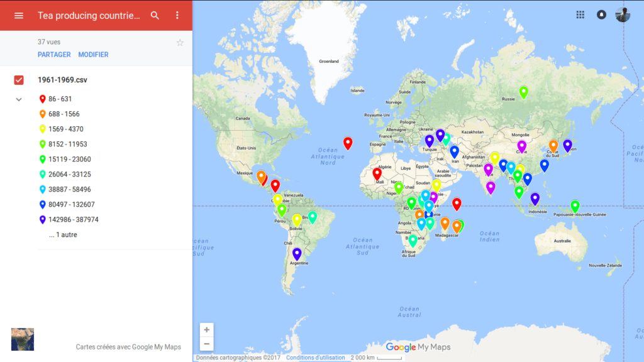644x362 pixels.
Task: Zoom out on the map
Action: (x=206, y=344)
